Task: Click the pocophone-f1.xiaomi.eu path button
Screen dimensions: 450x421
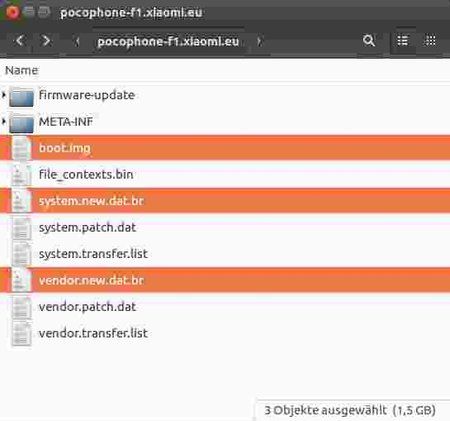Action: tap(168, 42)
